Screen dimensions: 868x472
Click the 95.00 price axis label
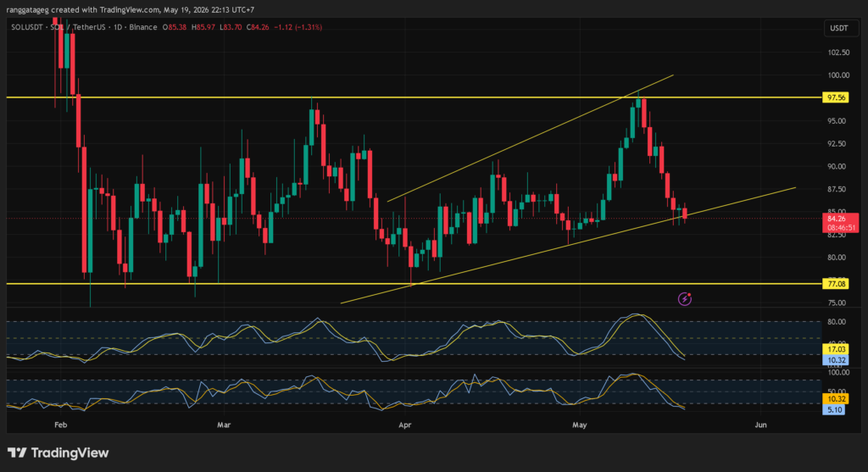coord(838,120)
